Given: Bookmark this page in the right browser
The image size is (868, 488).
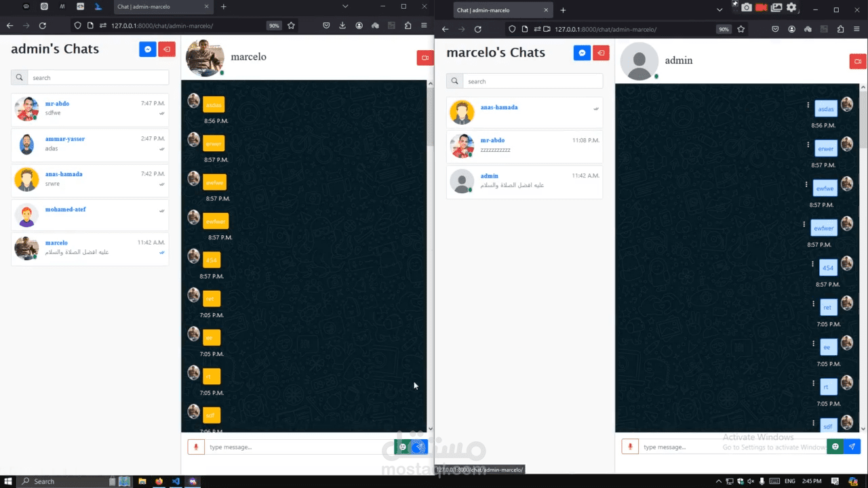Looking at the screenshot, I should 741,29.
